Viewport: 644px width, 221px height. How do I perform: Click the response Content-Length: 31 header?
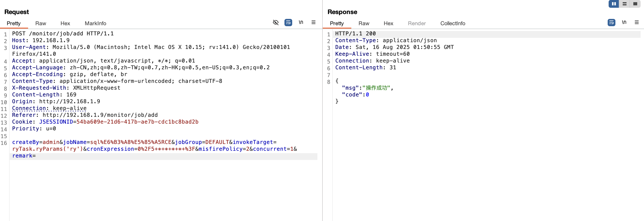[x=366, y=68]
